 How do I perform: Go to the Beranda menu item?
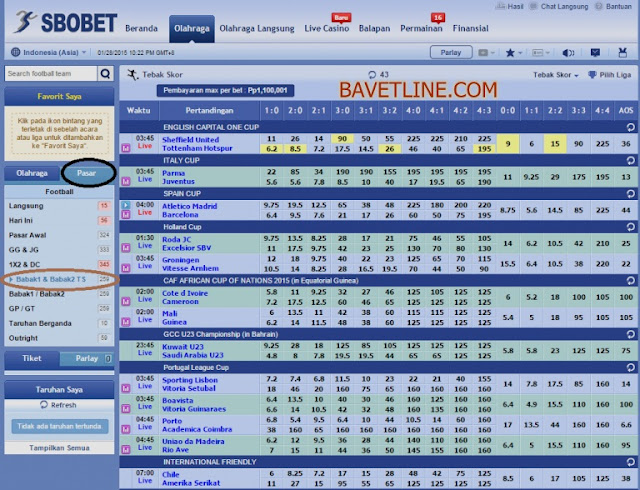(x=141, y=29)
